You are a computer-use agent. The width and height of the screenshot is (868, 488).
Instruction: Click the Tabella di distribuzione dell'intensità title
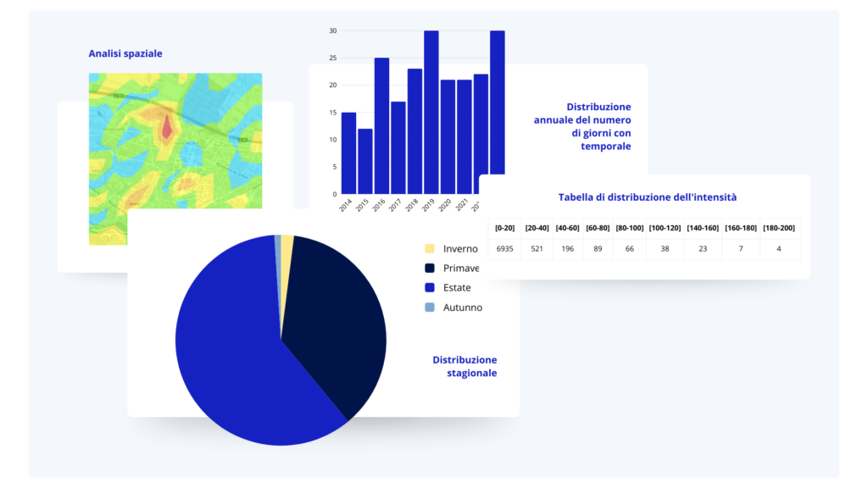point(647,197)
